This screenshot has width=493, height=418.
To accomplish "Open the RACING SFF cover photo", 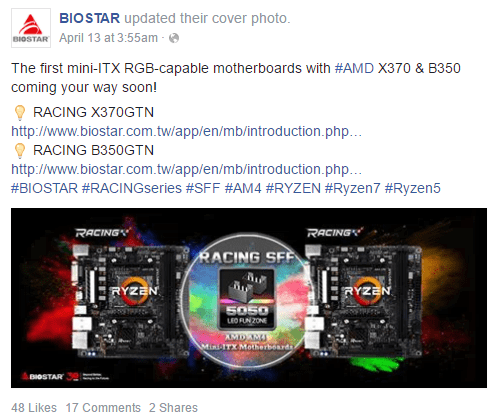I will (249, 298).
